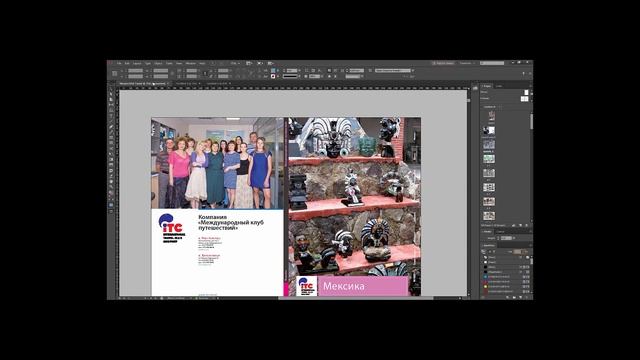Open the Object menu
The image size is (640, 360).
click(x=158, y=63)
